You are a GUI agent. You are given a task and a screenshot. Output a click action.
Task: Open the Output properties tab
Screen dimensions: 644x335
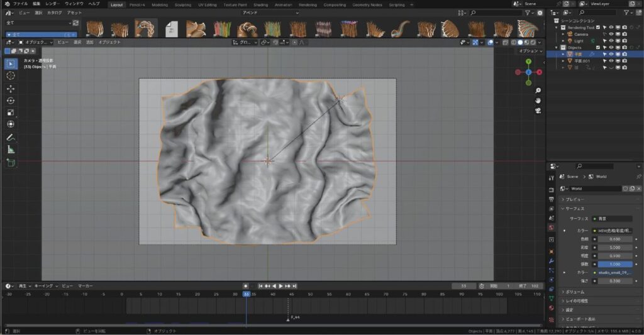pos(551,199)
